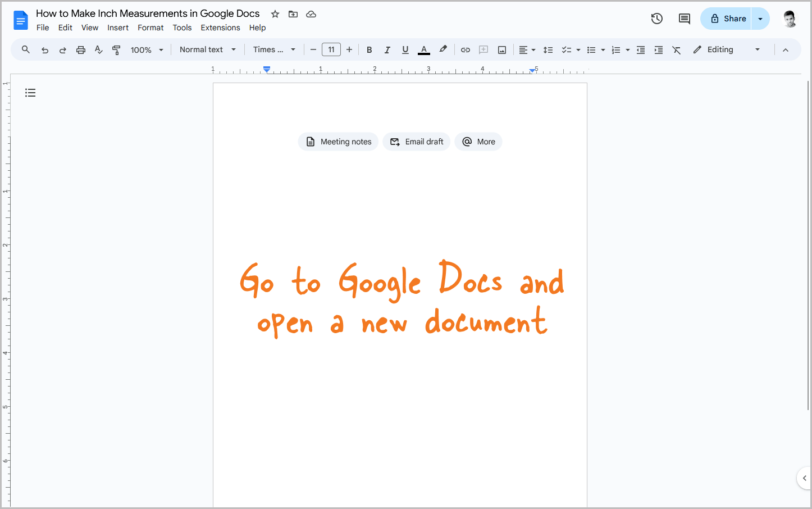Screen dimensions: 812x509
Task: Add a comment from toolbar
Action: pos(483,50)
